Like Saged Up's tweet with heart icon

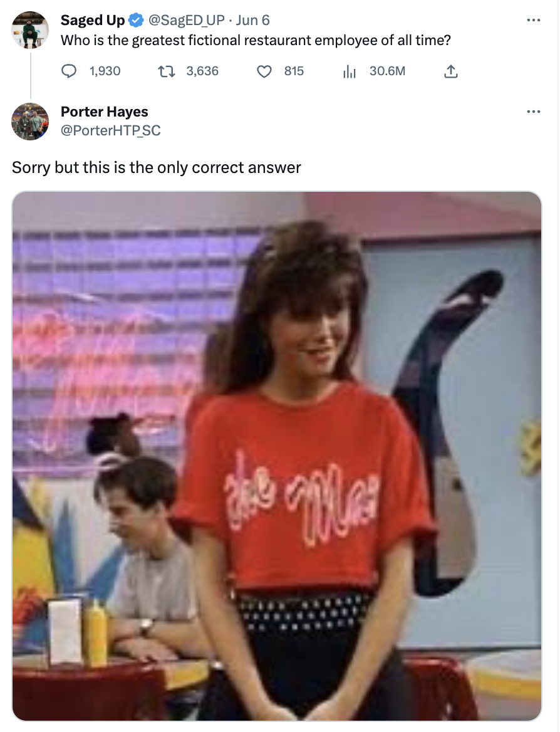coord(264,71)
